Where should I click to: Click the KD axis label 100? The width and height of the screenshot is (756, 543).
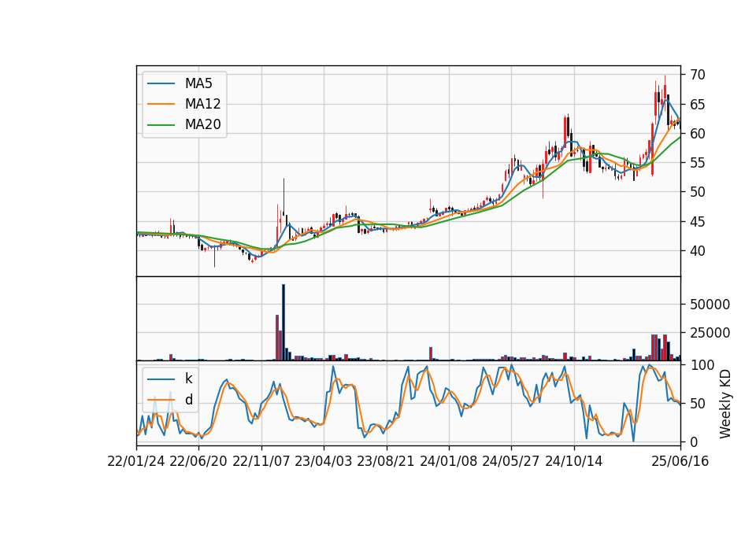pyautogui.click(x=702, y=365)
